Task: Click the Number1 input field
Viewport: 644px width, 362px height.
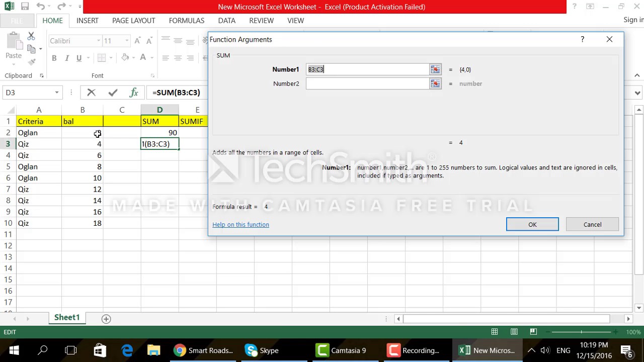Action: 368,69
